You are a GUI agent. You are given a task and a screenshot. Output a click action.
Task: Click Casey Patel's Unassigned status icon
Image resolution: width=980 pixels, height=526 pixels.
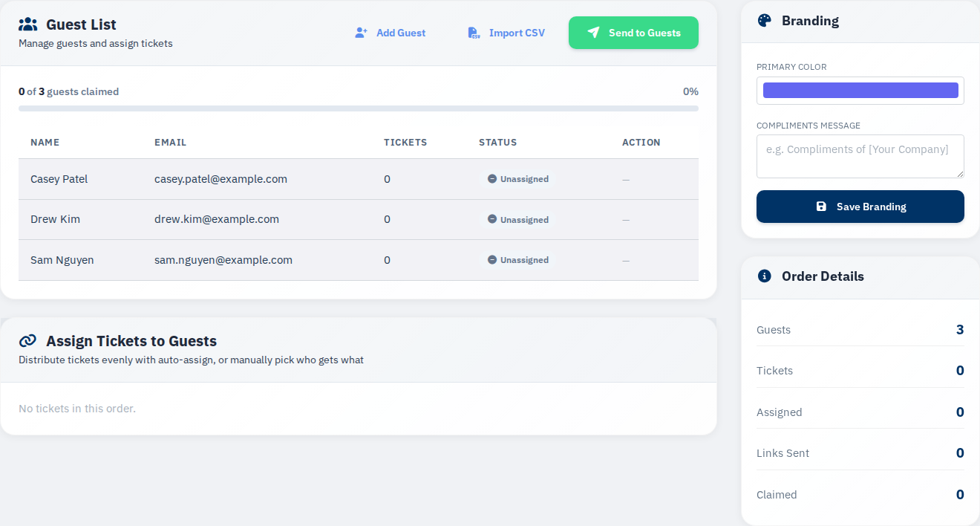coord(492,179)
